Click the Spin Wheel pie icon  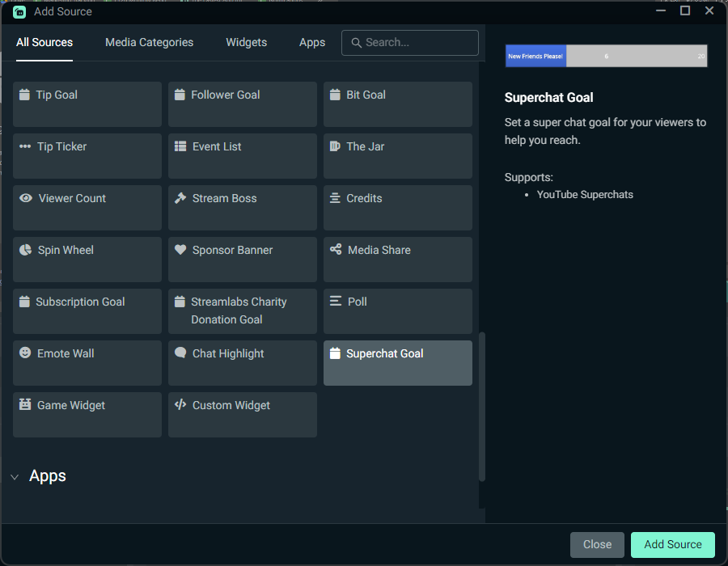(x=26, y=250)
